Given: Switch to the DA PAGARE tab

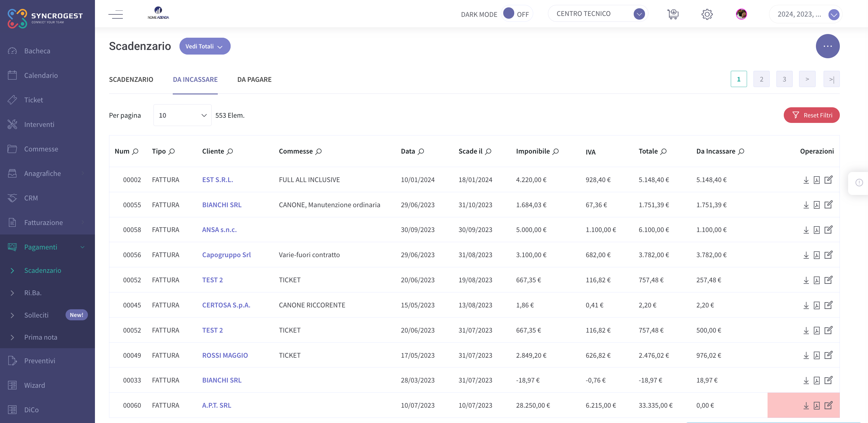Looking at the screenshot, I should pos(254,80).
